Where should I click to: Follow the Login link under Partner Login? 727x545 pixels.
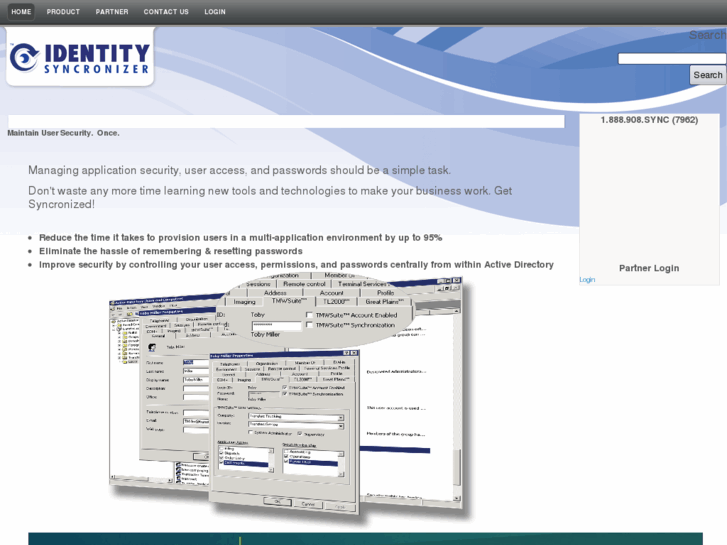point(587,280)
